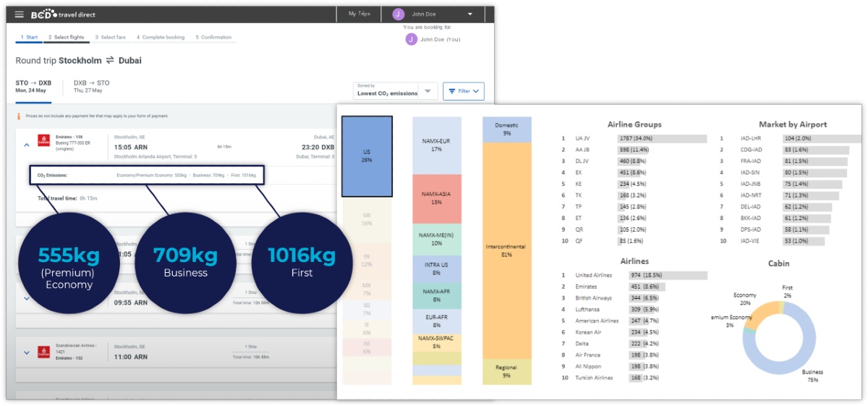The image size is (868, 406).
Task: Open the John Doe account dropdown arrow
Action: (470, 14)
